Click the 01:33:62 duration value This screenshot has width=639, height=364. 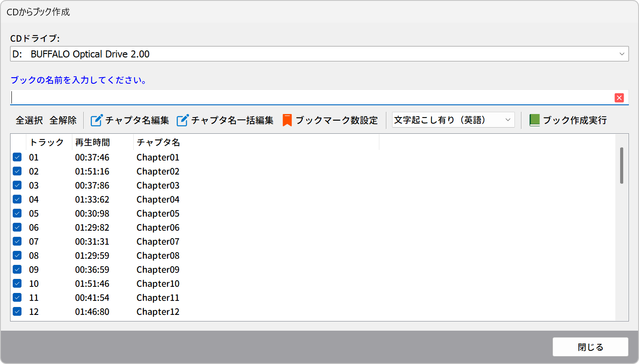click(x=92, y=199)
